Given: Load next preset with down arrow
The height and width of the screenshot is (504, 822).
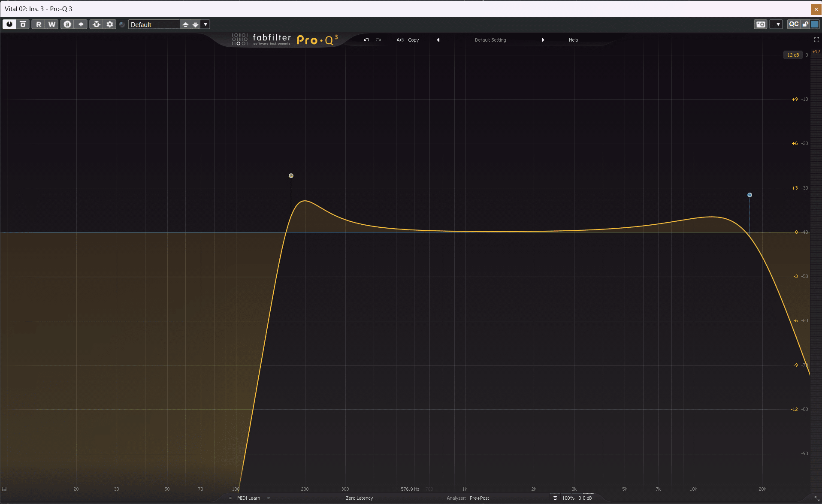Looking at the screenshot, I should coord(195,24).
